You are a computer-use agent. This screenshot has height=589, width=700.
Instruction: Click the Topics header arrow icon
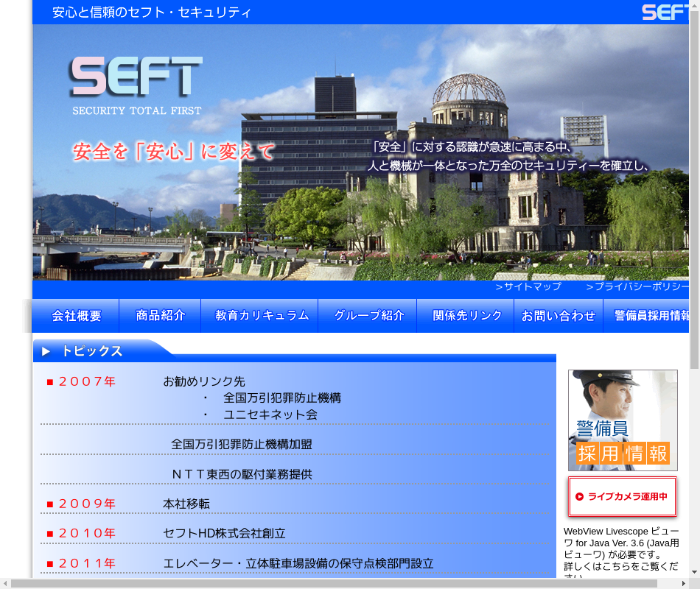point(46,351)
